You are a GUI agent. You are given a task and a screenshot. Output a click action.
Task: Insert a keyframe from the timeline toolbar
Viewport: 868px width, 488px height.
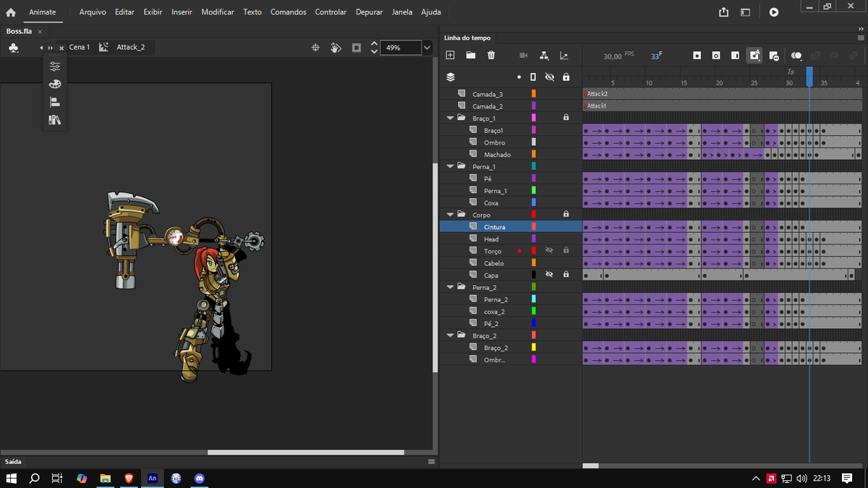(697, 56)
